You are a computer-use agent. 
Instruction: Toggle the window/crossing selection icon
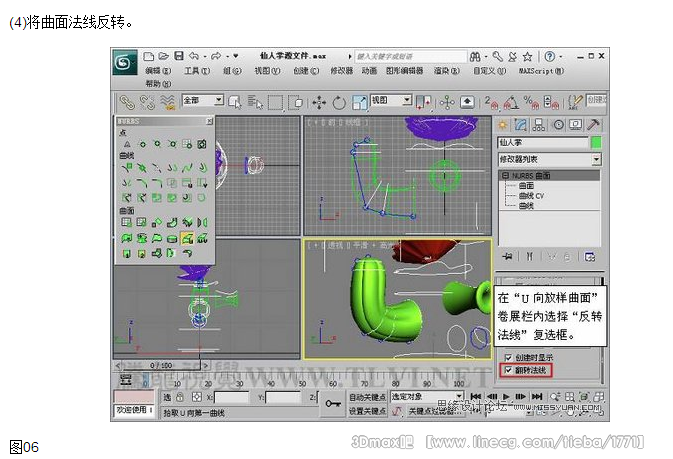click(295, 103)
